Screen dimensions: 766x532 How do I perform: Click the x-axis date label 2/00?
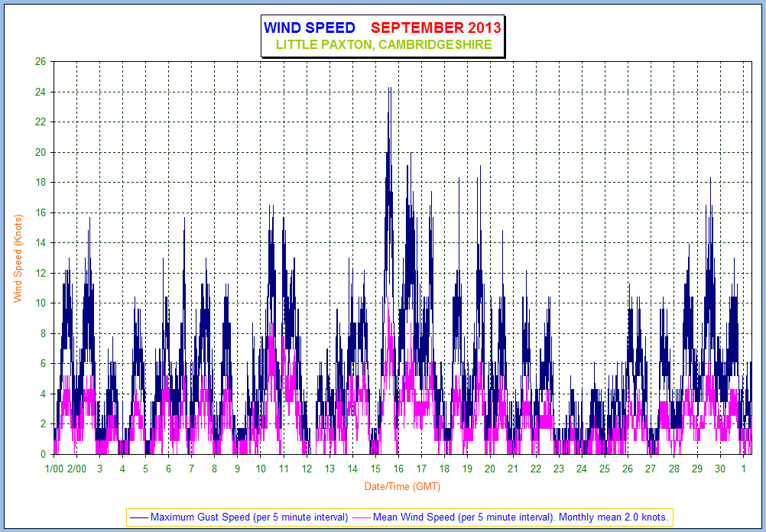coord(76,469)
